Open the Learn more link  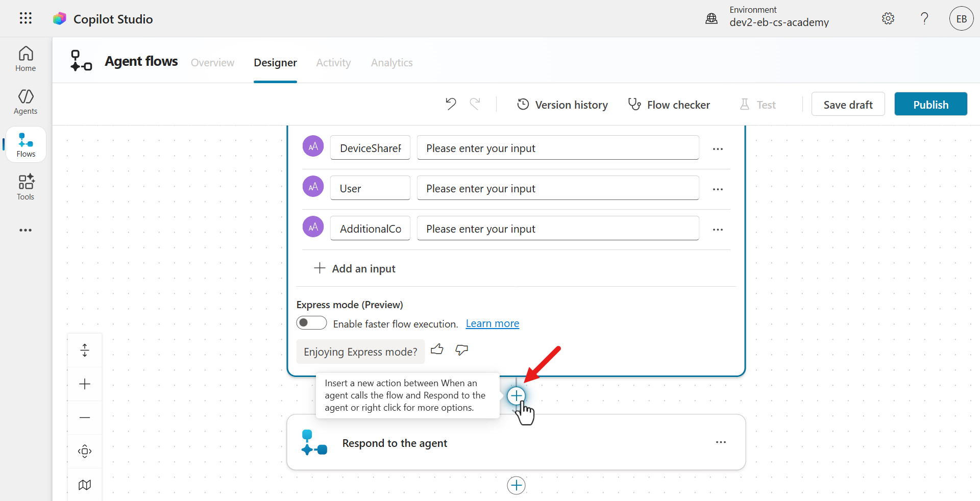[x=492, y=323]
